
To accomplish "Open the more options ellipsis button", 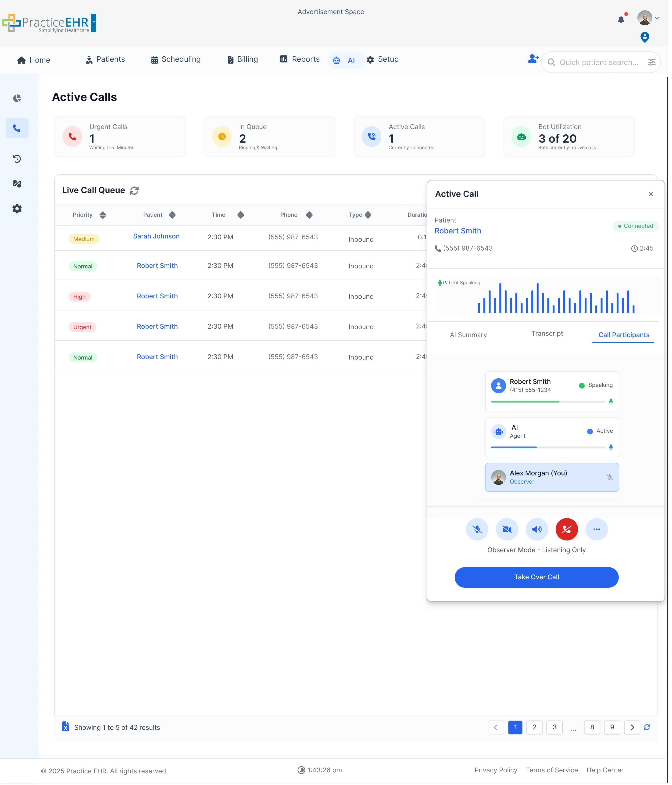I will pyautogui.click(x=596, y=529).
